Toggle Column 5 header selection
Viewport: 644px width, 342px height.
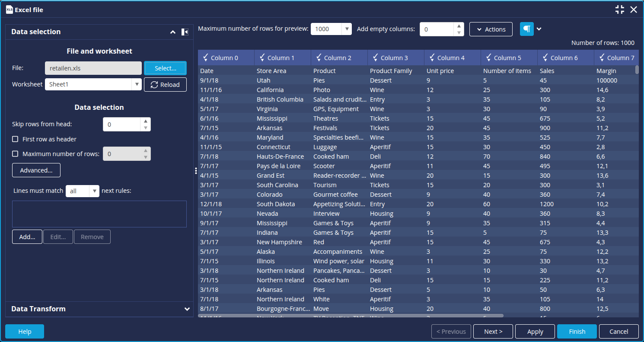(503, 58)
